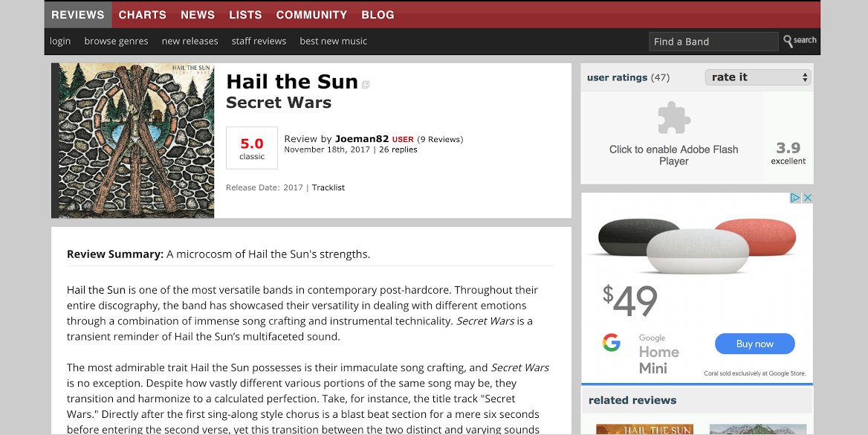Image resolution: width=868 pixels, height=435 pixels.
Task: Open the NEWS section
Action: pyautogui.click(x=198, y=15)
